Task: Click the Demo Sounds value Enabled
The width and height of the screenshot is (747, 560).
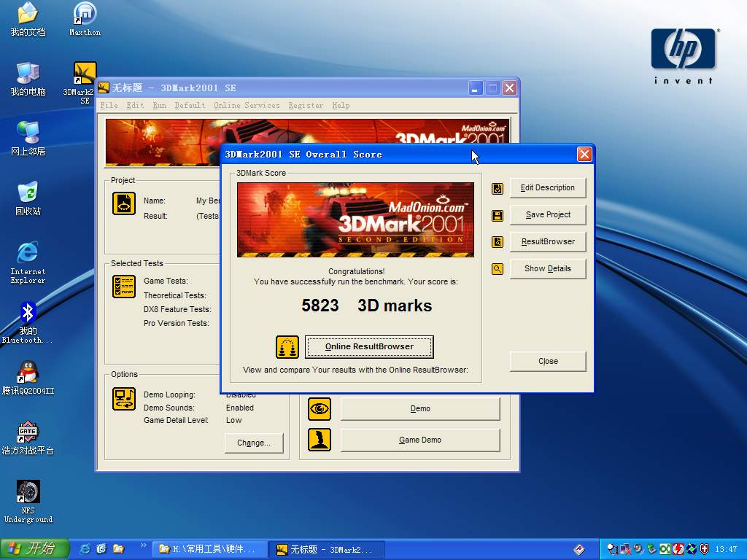Action: [240, 408]
